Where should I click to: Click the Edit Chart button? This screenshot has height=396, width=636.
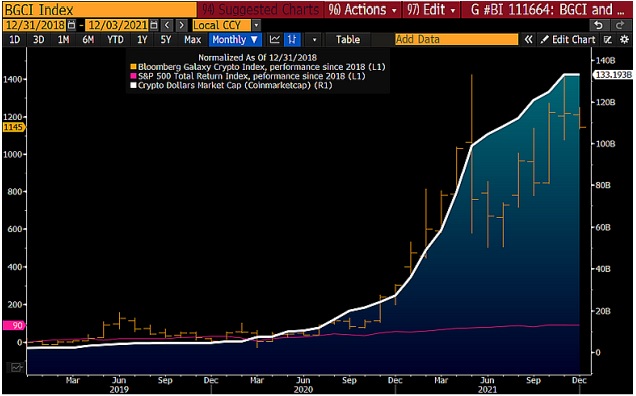point(568,39)
